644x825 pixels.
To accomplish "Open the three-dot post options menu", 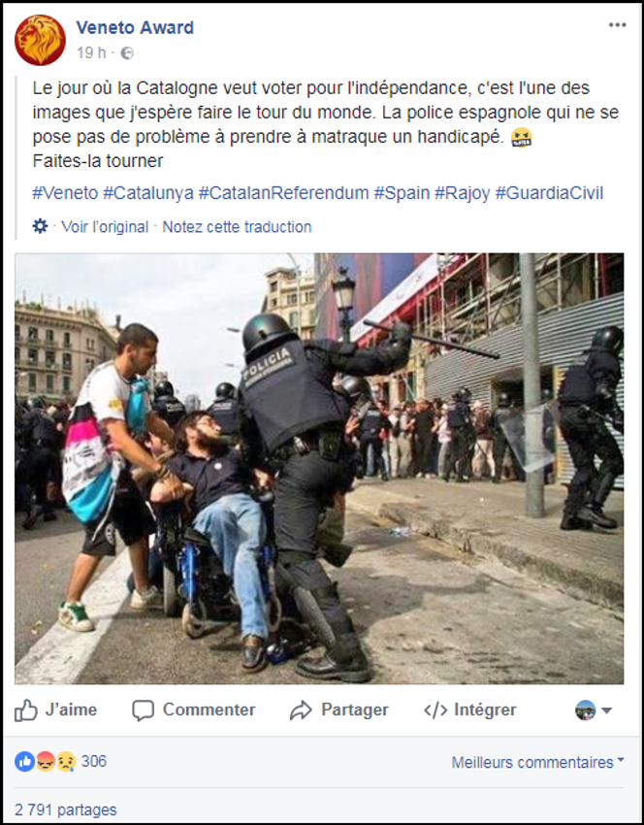I will [x=617, y=25].
